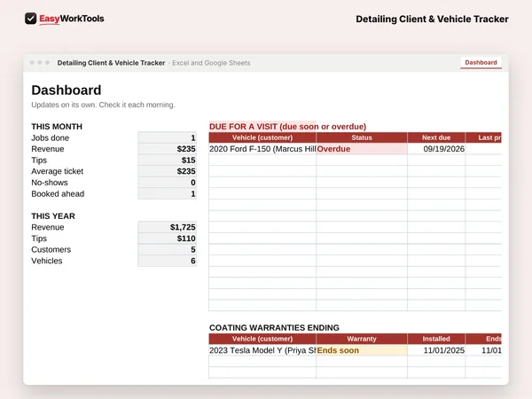The width and height of the screenshot is (532, 399).
Task: Click the Average ticket label
Action: tap(57, 171)
